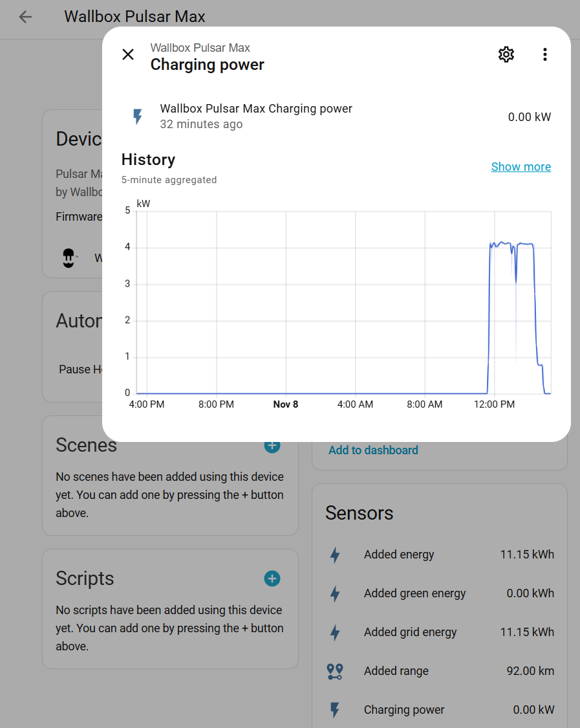
Task: Go back with the arrow icon
Action: [25, 17]
